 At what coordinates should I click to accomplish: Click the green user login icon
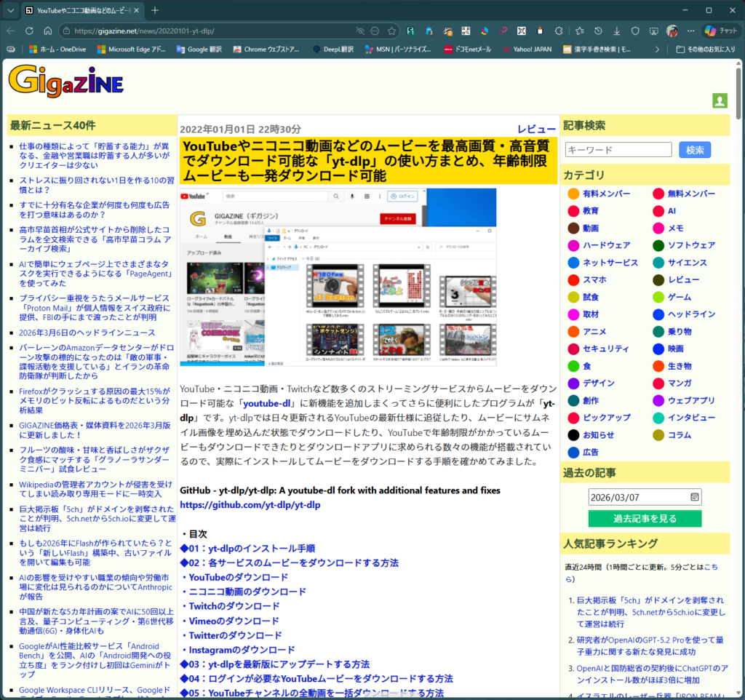coord(720,101)
